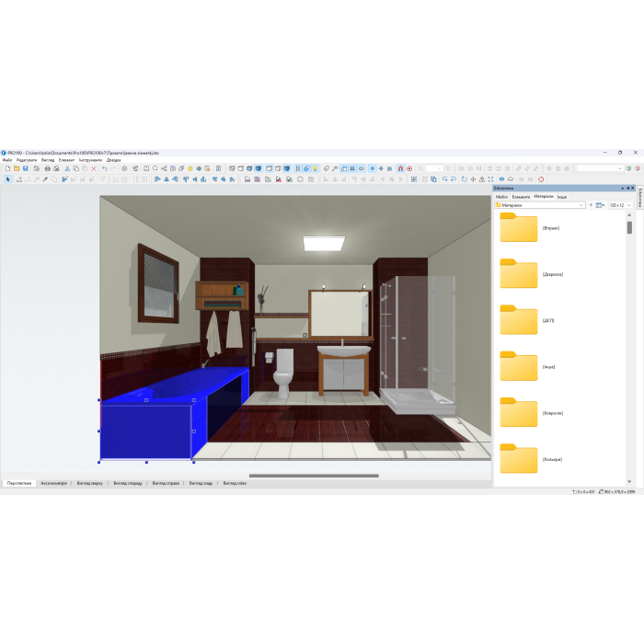The image size is (644, 644).
Task: Open the [Дзеркала] materials folder
Action: (x=519, y=273)
